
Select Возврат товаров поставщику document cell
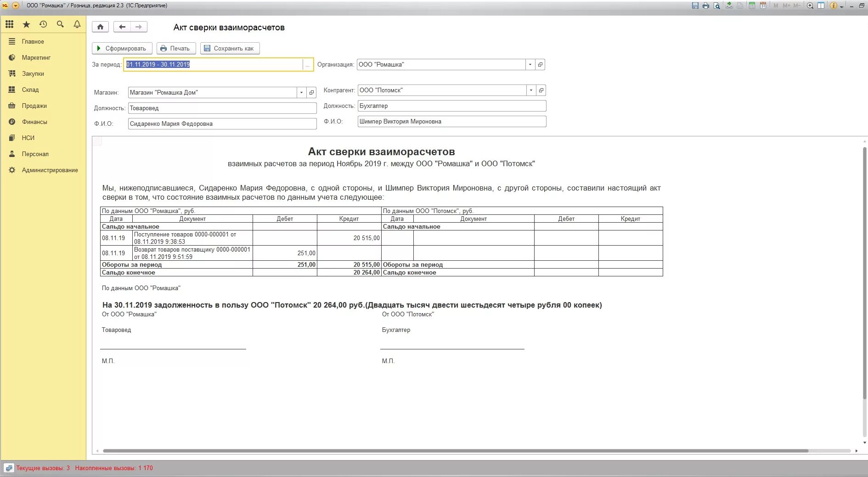[192, 253]
